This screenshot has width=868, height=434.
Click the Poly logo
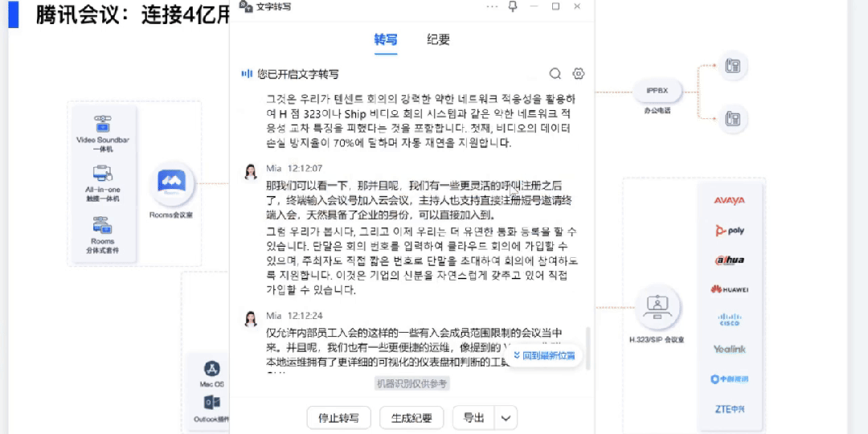(730, 231)
